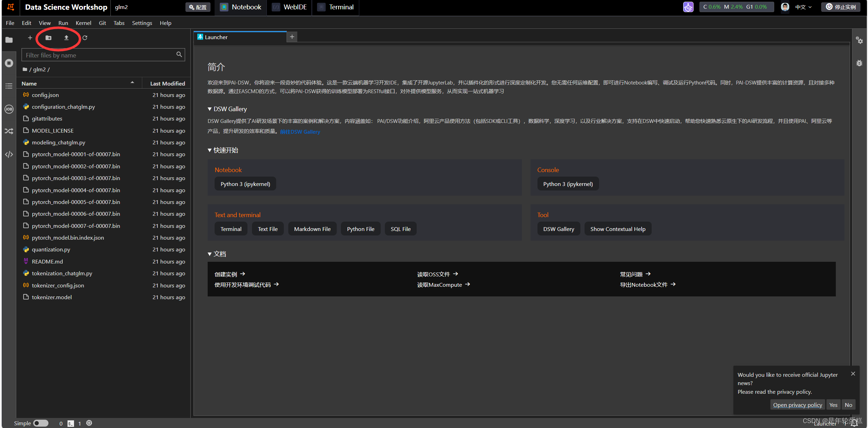
Task: Open the 读取OSS文件 documentation link
Action: [437, 274]
